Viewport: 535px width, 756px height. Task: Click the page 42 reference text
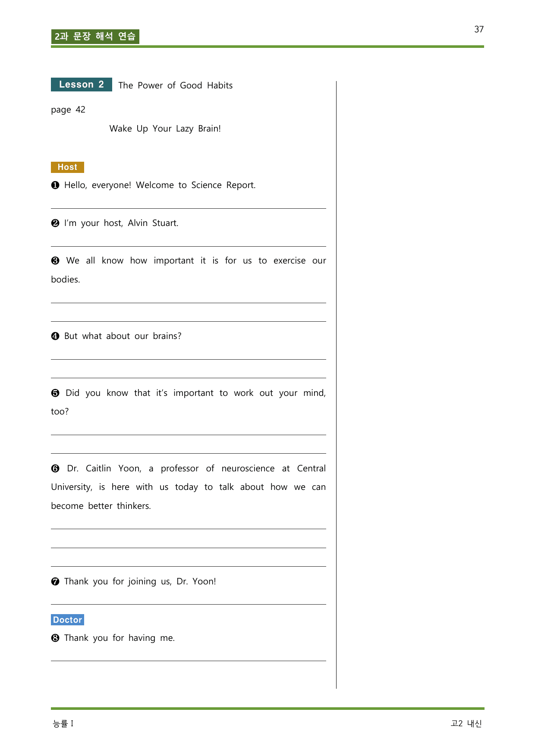pyautogui.click(x=68, y=110)
